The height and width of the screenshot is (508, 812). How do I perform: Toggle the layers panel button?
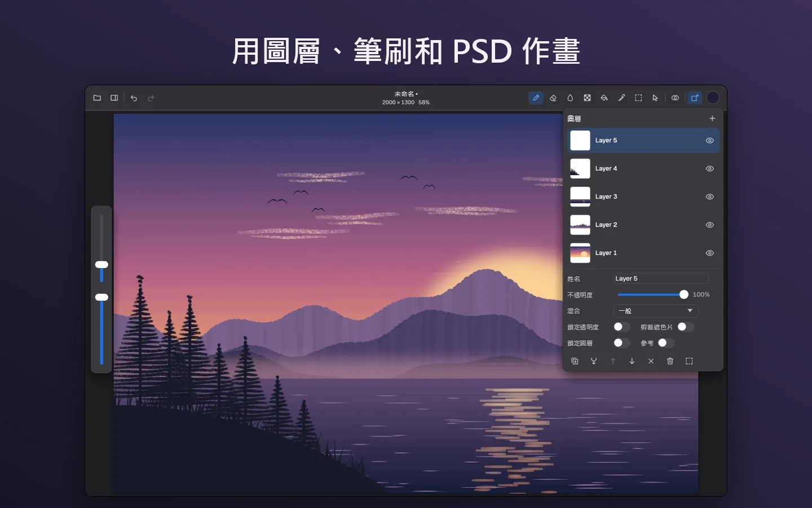(x=695, y=98)
